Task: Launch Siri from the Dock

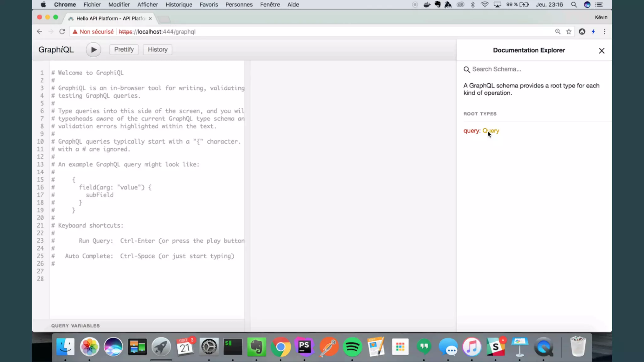Action: click(x=113, y=347)
